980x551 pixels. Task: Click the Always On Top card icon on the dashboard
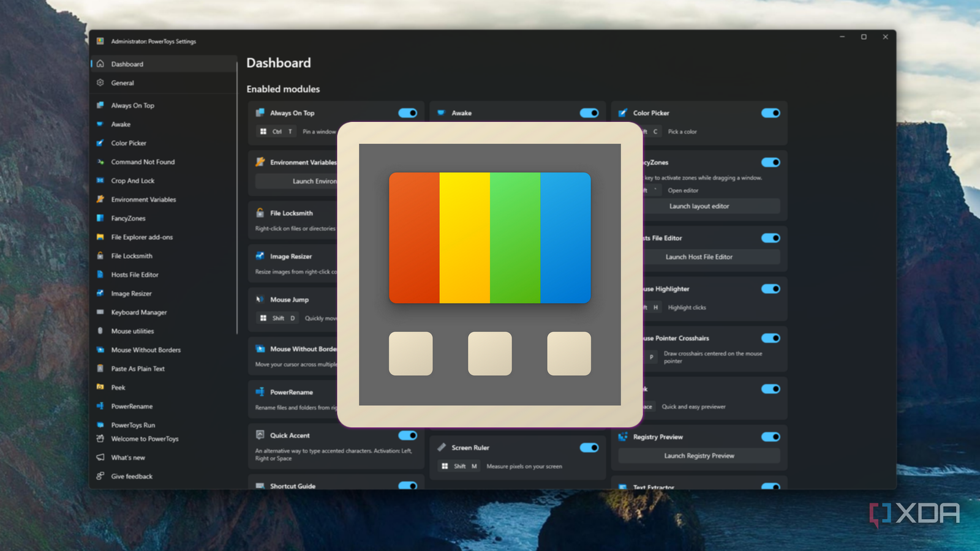click(260, 113)
